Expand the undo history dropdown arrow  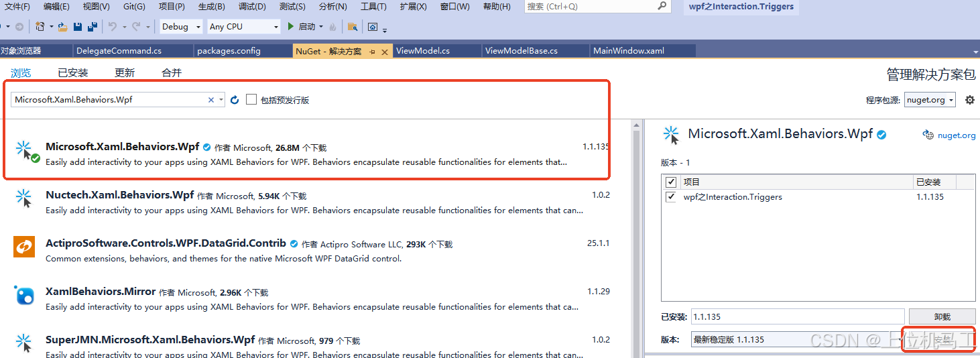[124, 27]
